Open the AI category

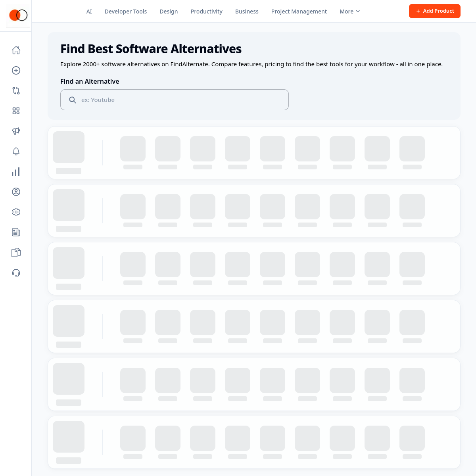click(x=89, y=12)
